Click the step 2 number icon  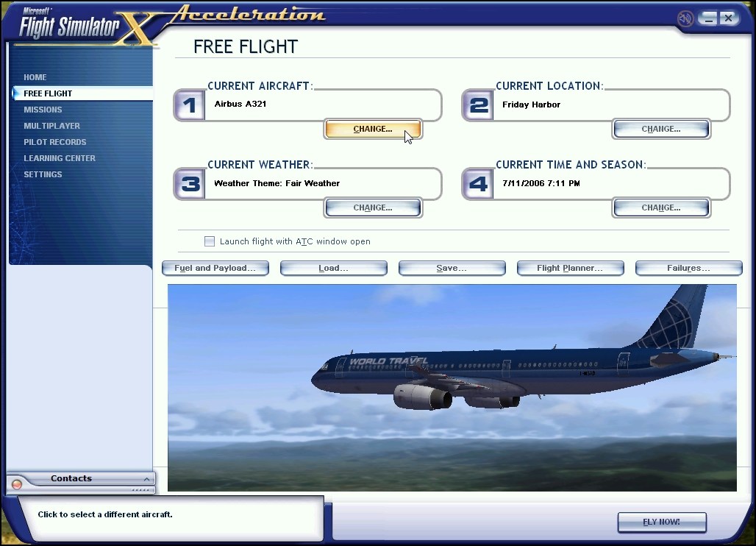[478, 106]
